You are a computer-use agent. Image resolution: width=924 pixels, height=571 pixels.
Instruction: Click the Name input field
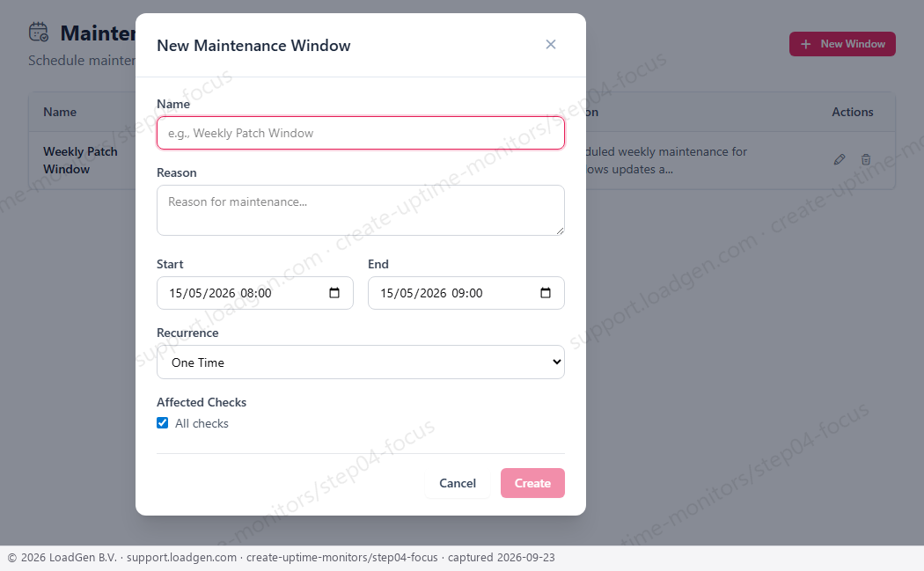pos(361,133)
